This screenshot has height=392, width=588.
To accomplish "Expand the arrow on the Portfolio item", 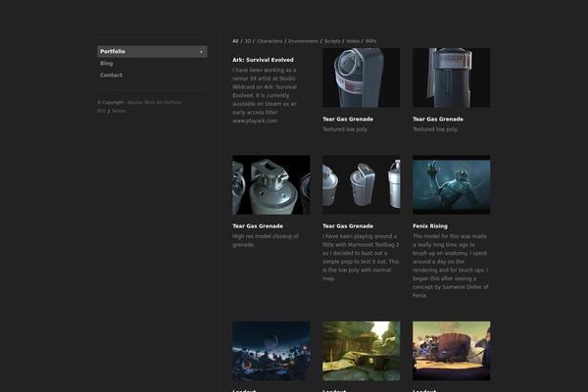I will click(x=201, y=52).
